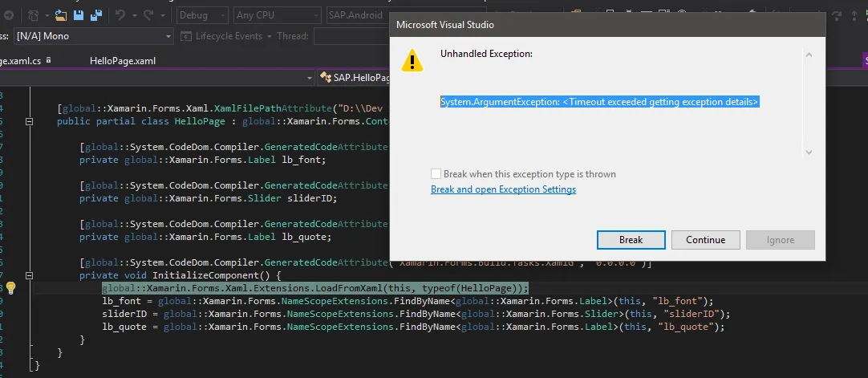Open the Break and open Exception Settings link
Screen dimensions: 868x378
[503, 189]
